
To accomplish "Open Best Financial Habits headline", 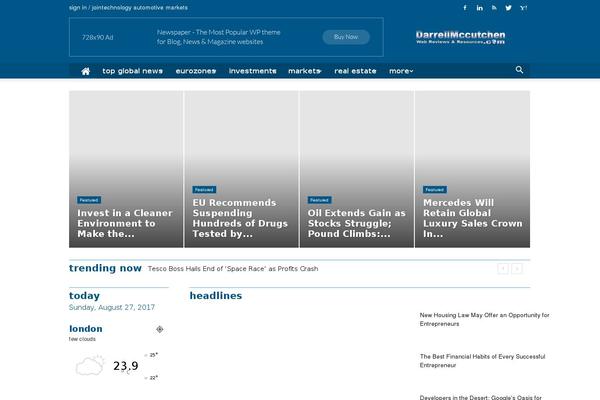I will point(483,361).
